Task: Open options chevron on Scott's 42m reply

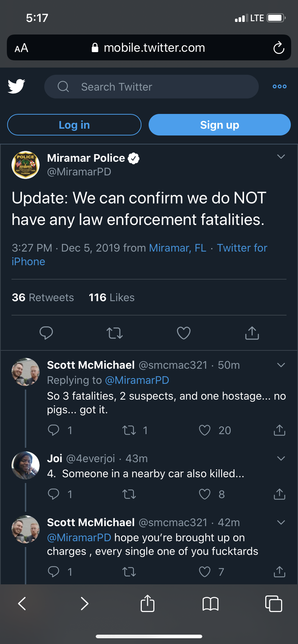Action: coord(281,522)
